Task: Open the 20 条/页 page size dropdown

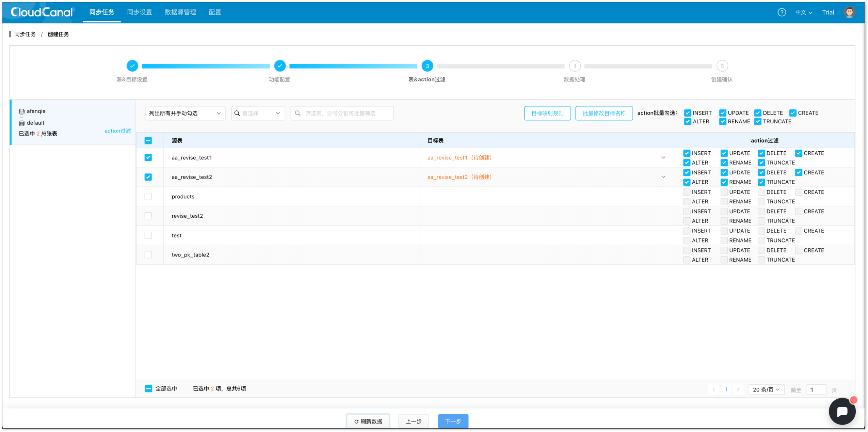Action: [766, 389]
